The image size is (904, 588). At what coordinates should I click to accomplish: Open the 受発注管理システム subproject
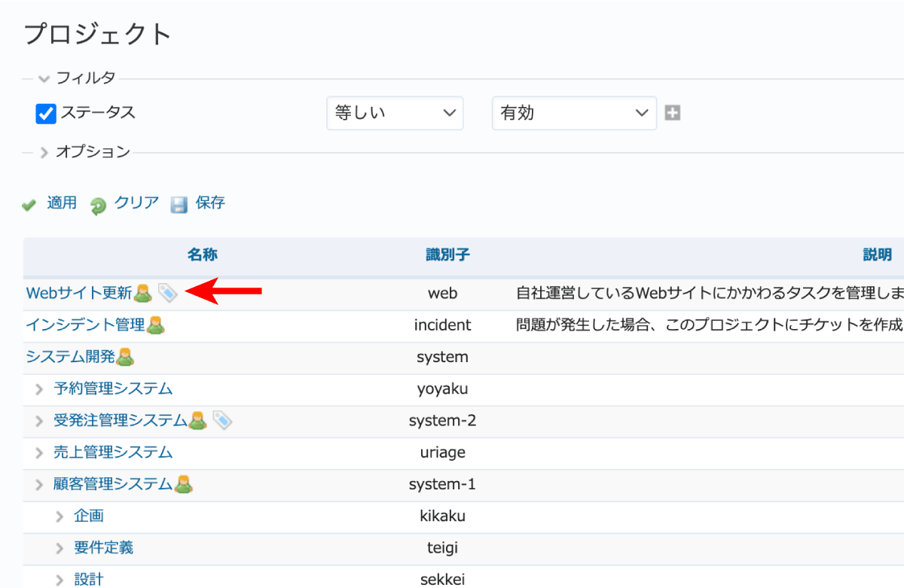tap(121, 420)
